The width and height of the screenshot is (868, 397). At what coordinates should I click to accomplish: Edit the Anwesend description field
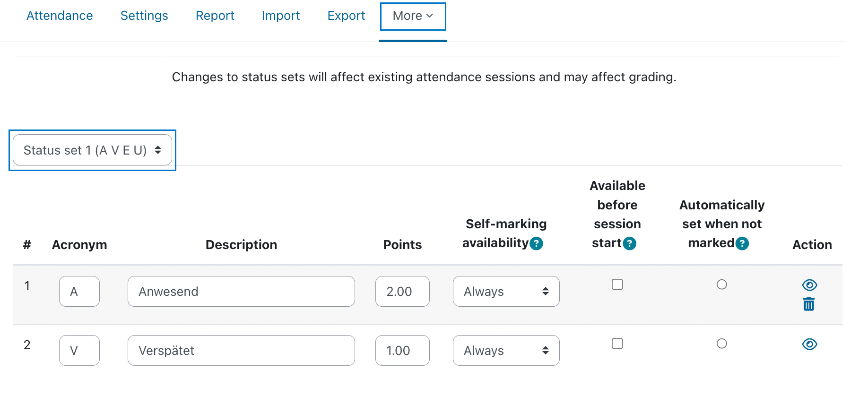coord(241,291)
